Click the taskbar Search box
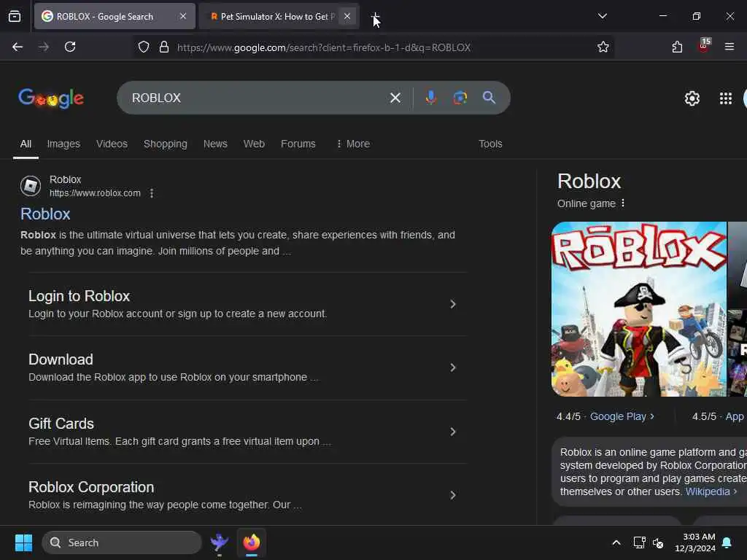 click(122, 542)
